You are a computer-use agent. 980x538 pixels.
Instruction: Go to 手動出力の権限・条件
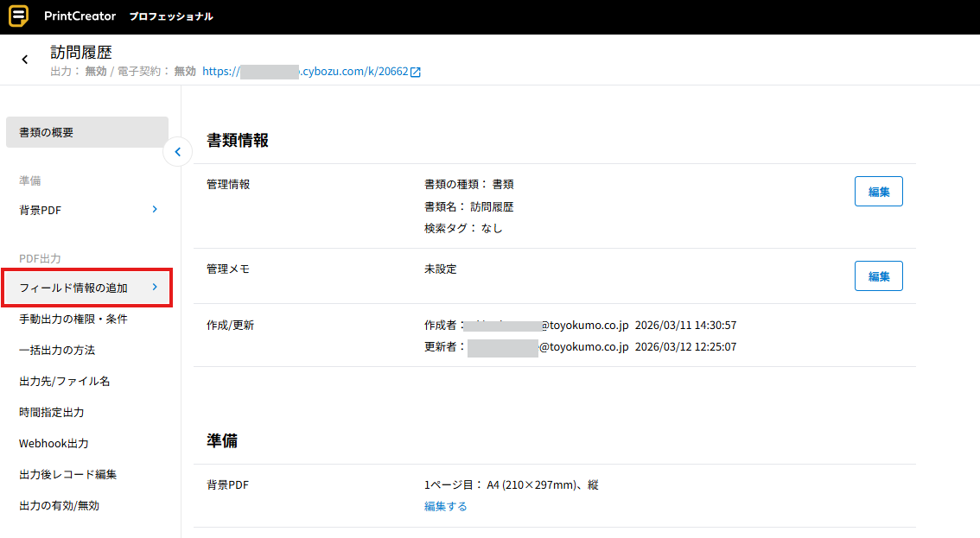[73, 320]
